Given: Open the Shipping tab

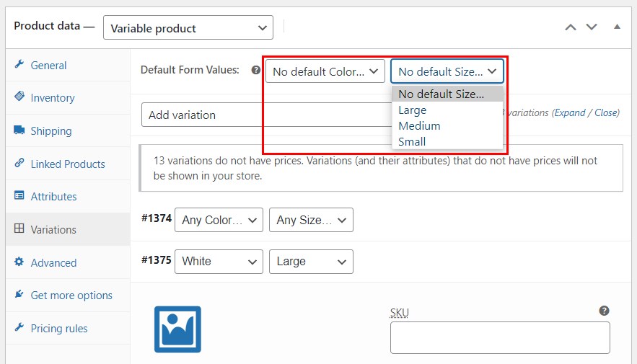Looking at the screenshot, I should click(68, 131).
